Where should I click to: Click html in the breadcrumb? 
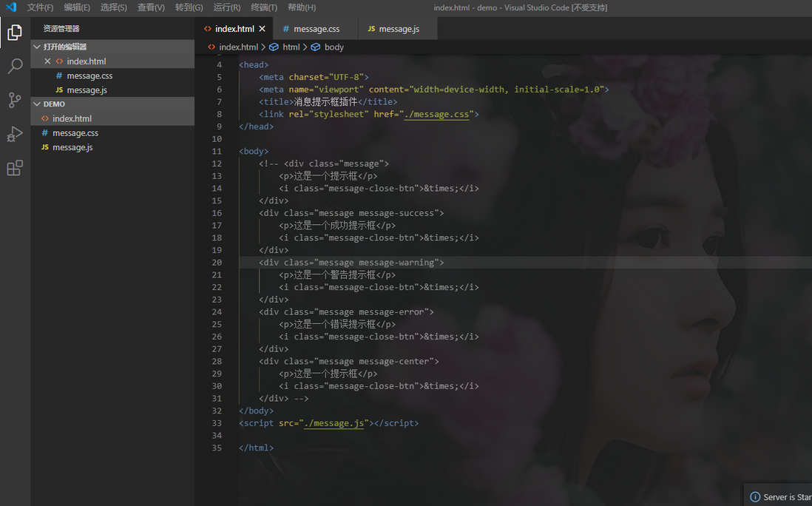click(x=291, y=47)
